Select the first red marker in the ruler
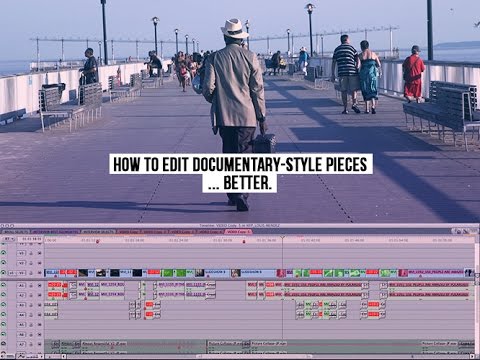 [97, 241]
